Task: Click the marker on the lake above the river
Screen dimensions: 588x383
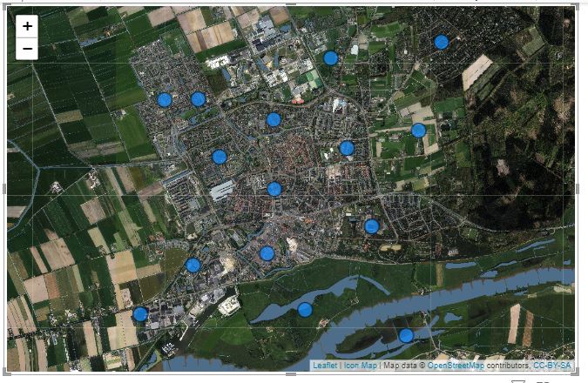Action: click(305, 310)
